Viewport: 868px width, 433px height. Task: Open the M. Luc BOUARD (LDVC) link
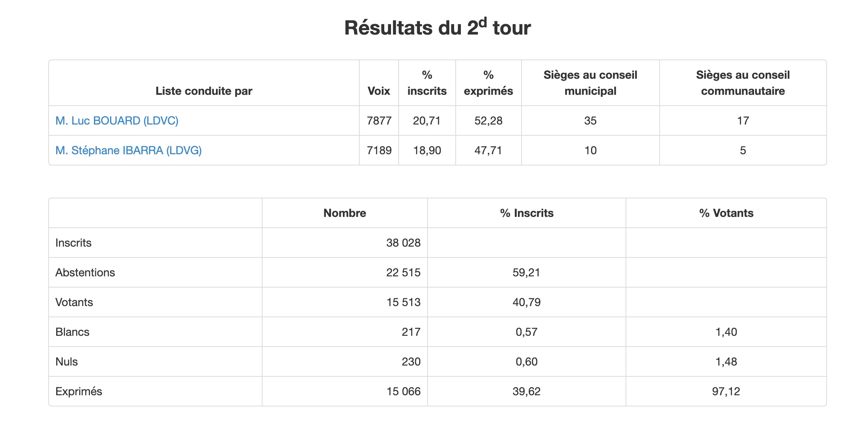click(117, 121)
